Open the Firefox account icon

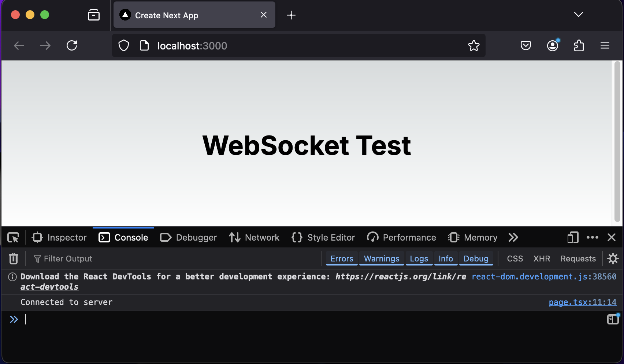tap(552, 45)
